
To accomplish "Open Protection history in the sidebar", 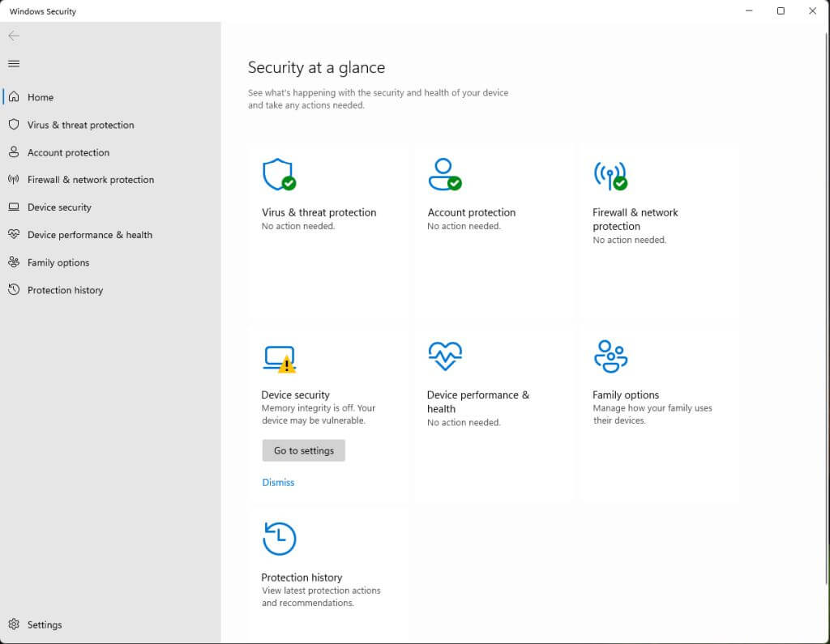I will coord(65,290).
